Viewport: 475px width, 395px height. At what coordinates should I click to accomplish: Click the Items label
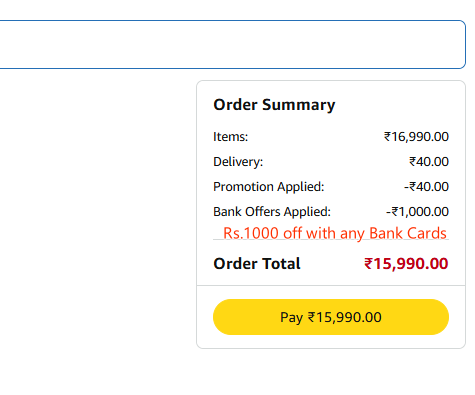231,137
